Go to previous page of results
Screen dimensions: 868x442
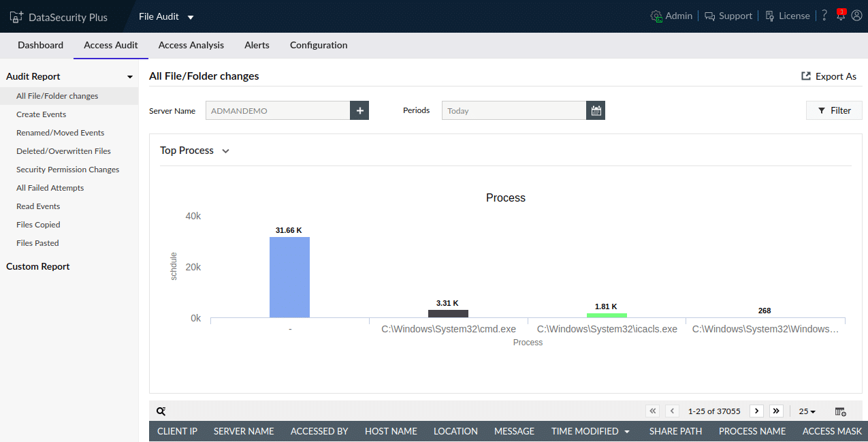[x=672, y=411]
